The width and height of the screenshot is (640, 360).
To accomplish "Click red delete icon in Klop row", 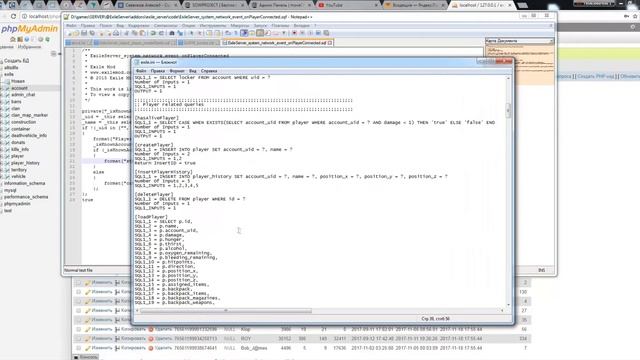I will 151,329.
